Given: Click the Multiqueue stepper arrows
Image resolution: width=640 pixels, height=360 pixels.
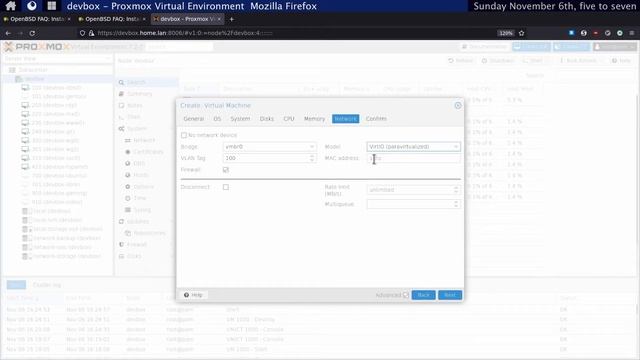Looking at the screenshot, I should coord(456,204).
